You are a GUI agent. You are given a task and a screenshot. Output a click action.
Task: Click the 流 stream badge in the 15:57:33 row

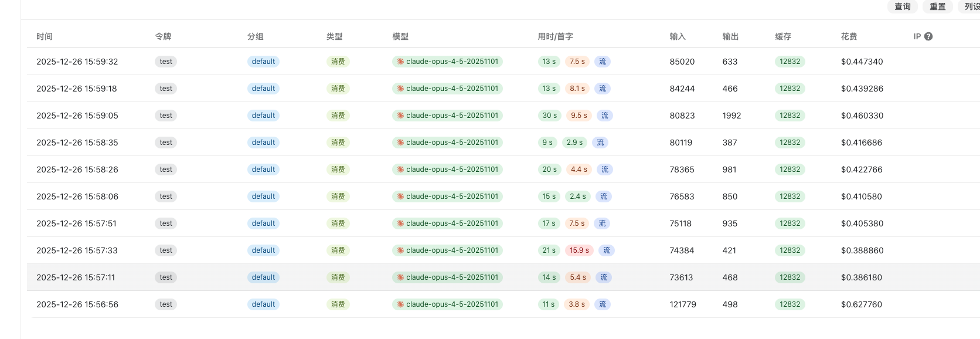pyautogui.click(x=607, y=250)
